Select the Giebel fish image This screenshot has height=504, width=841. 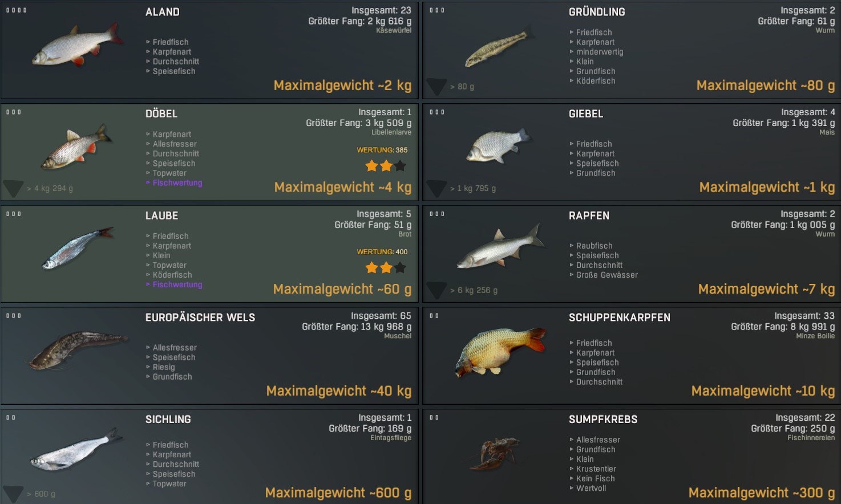coord(498,145)
